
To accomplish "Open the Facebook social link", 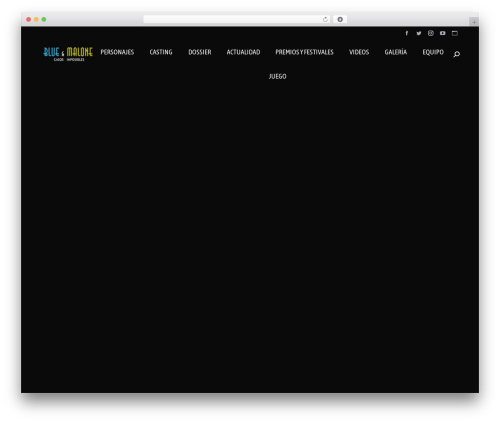I will pos(407,33).
